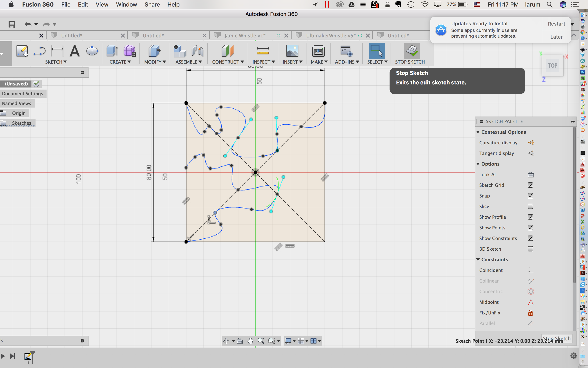
Task: Collapse the Constraints section
Action: (478, 259)
